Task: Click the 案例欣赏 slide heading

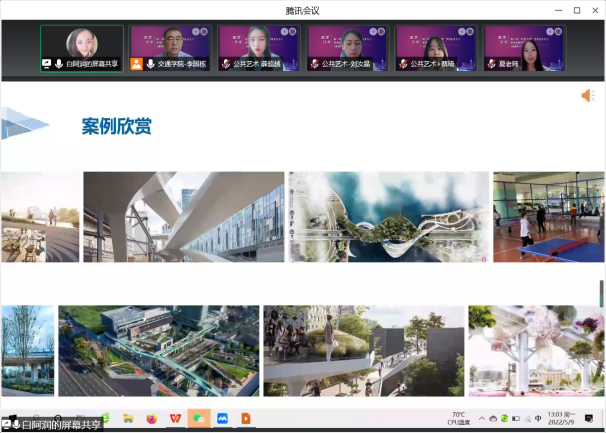Action: [123, 127]
